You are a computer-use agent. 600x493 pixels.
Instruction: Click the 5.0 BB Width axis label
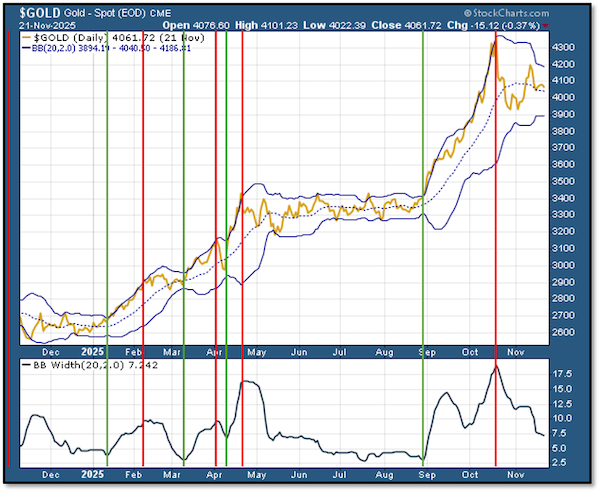pyautogui.click(x=560, y=448)
